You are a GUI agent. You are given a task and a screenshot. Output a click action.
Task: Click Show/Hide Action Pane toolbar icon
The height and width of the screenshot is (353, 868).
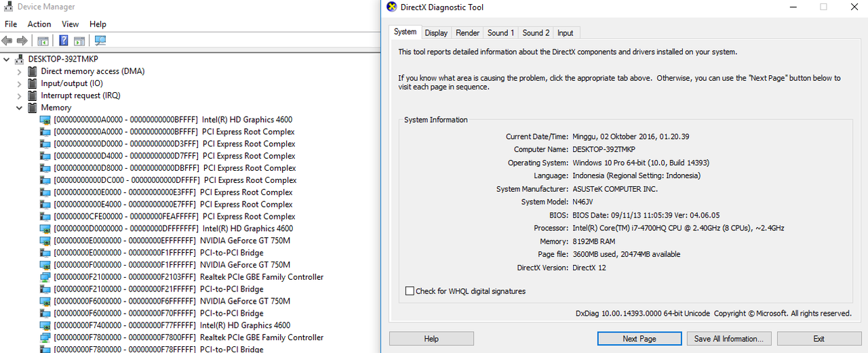[x=79, y=41]
